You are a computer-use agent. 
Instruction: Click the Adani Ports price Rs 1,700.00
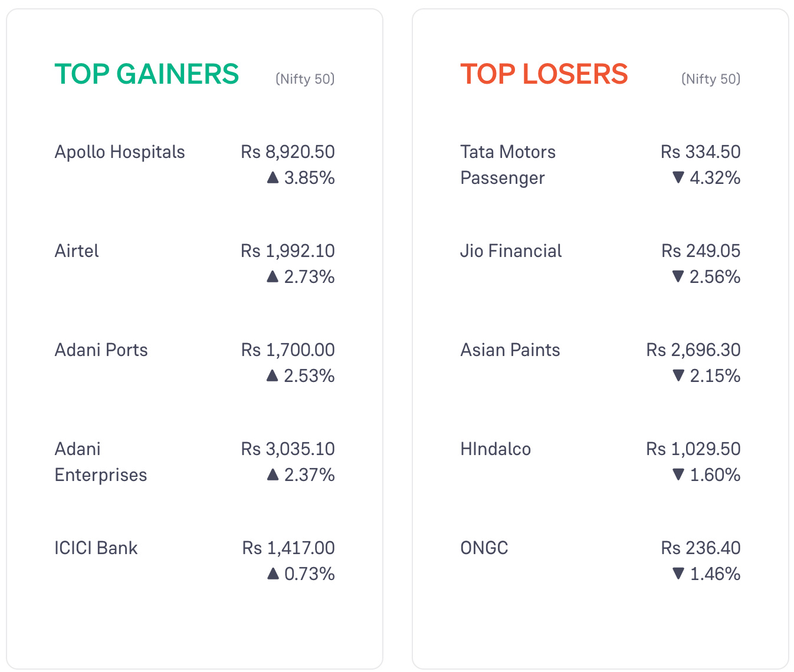point(288,350)
